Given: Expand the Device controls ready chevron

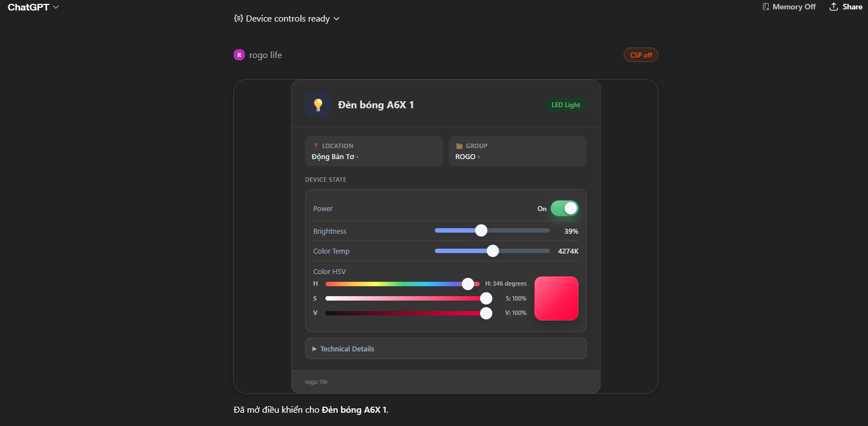Looking at the screenshot, I should pos(336,19).
